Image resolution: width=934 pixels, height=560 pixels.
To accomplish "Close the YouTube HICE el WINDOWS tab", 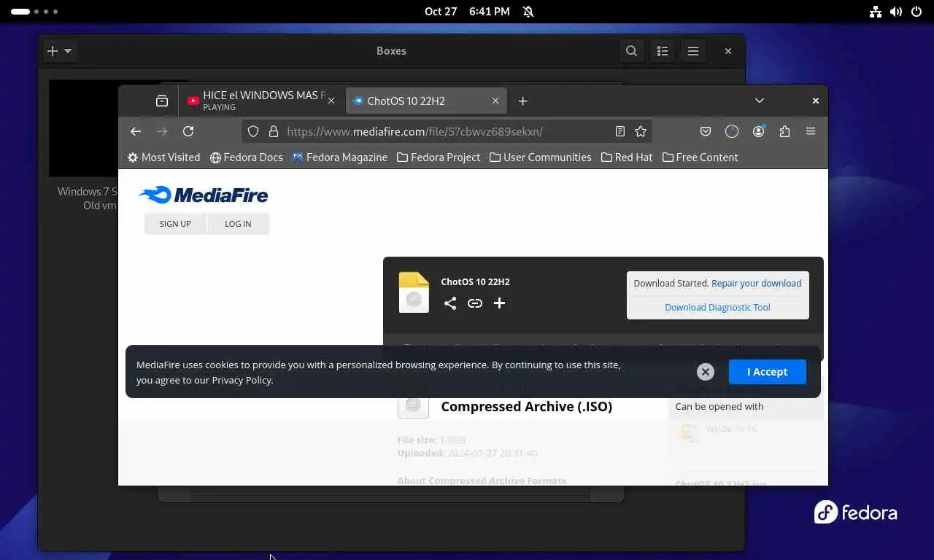I will click(x=331, y=101).
